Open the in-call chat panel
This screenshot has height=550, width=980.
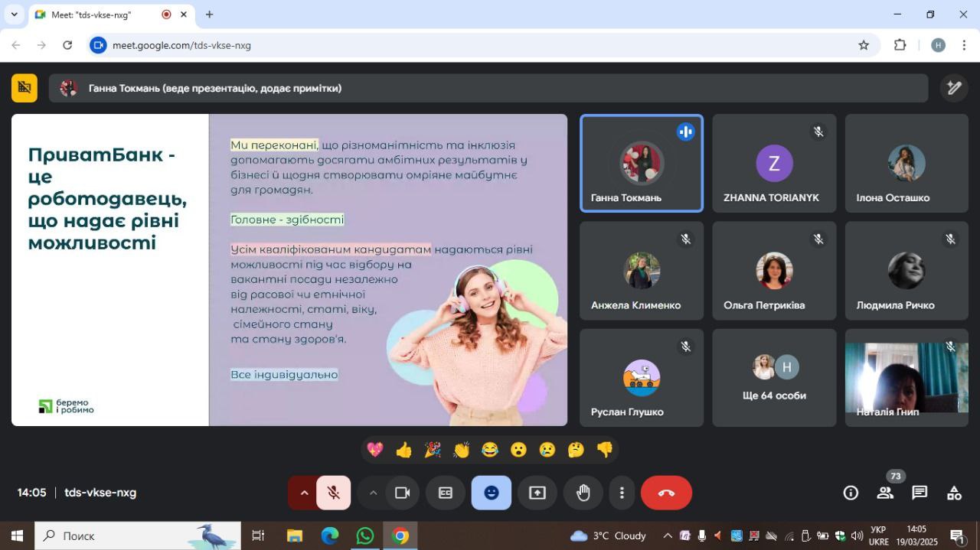tap(920, 493)
